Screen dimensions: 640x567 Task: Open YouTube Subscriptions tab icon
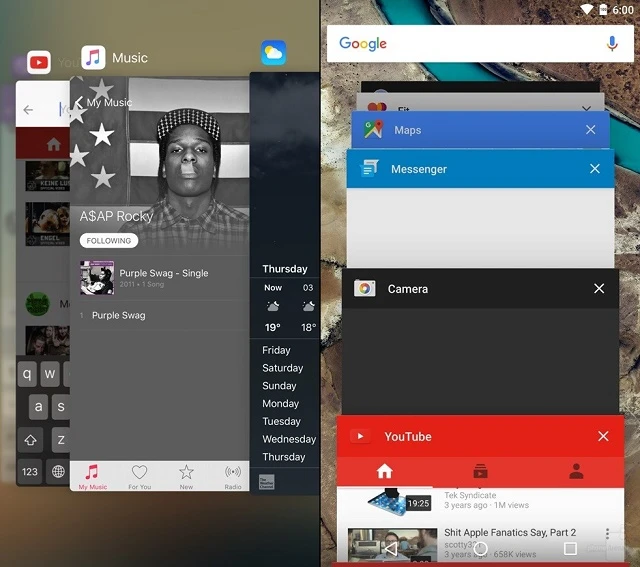coord(480,472)
